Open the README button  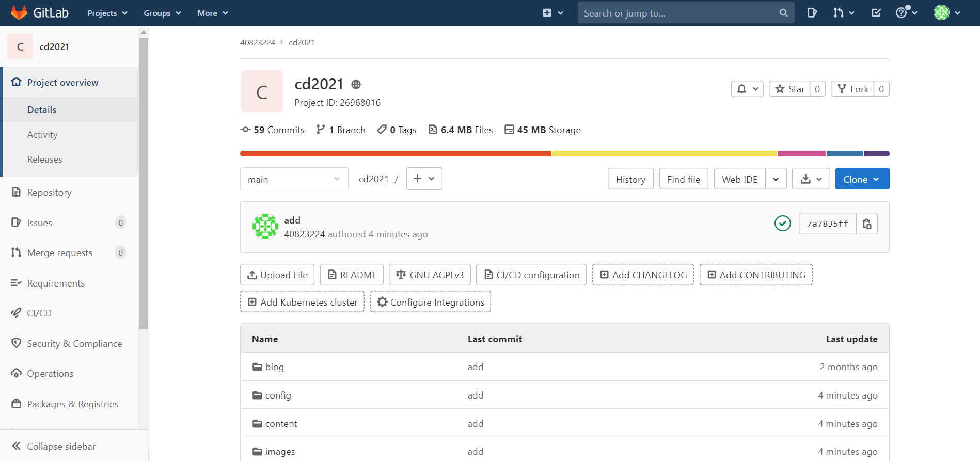(x=352, y=275)
